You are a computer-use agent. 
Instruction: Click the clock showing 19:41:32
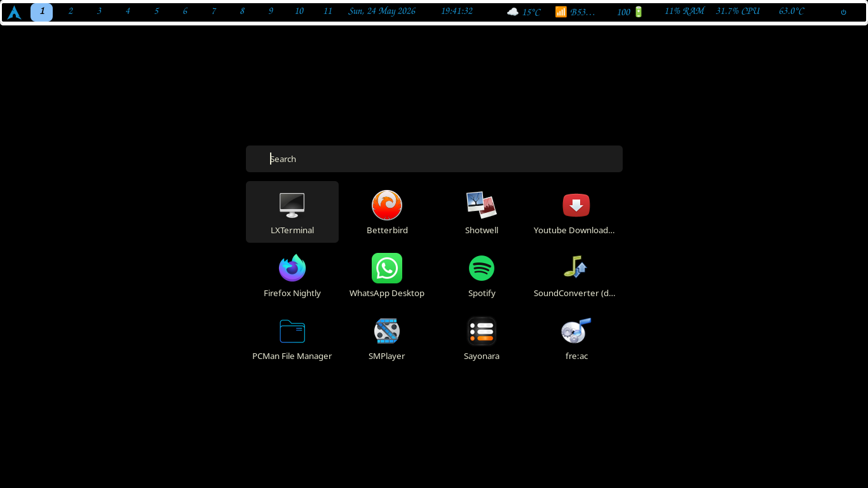coord(457,11)
